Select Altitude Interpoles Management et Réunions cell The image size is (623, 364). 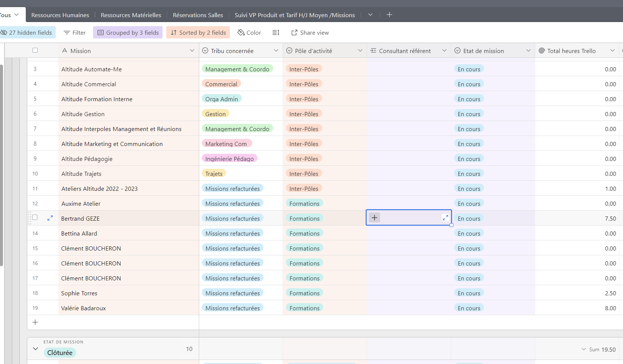pos(129,129)
